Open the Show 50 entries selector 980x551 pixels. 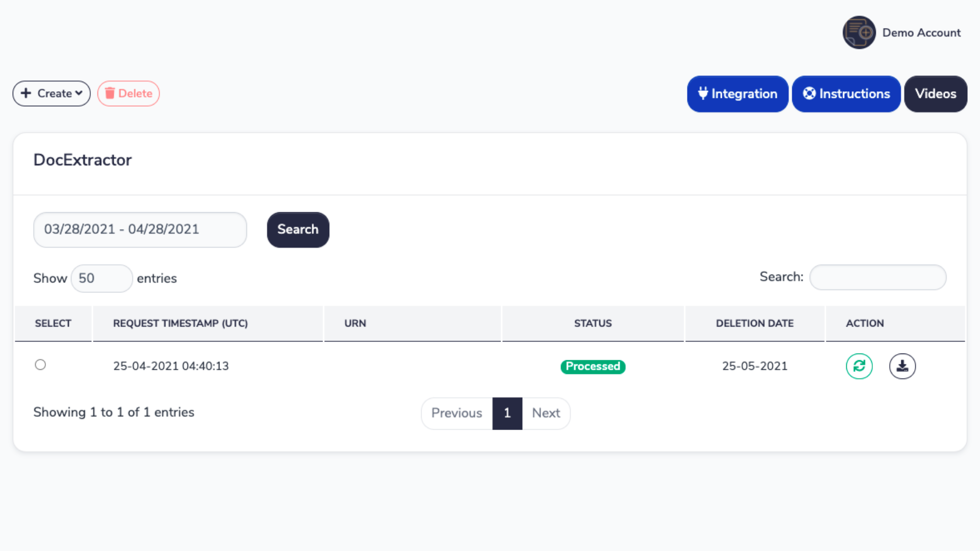pyautogui.click(x=102, y=279)
